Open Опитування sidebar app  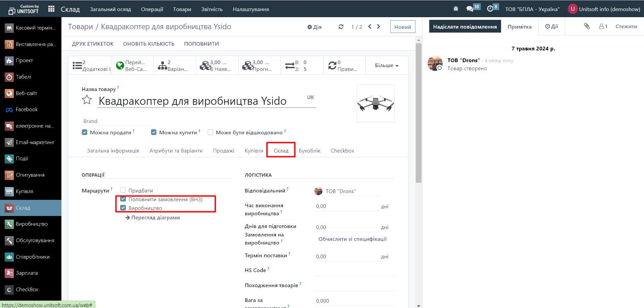31,175
